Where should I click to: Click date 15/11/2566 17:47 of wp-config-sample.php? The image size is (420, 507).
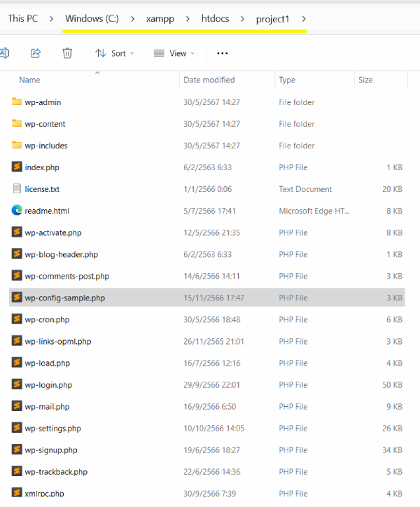pos(214,298)
